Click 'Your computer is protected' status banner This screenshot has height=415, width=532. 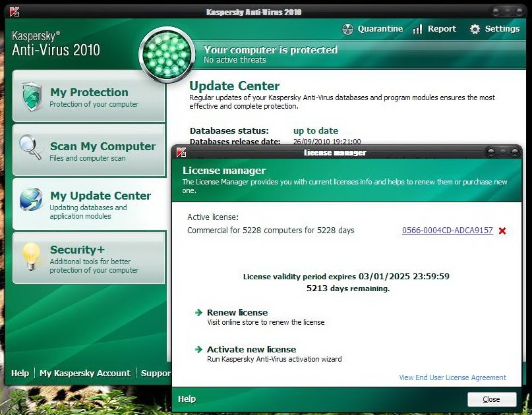point(270,50)
